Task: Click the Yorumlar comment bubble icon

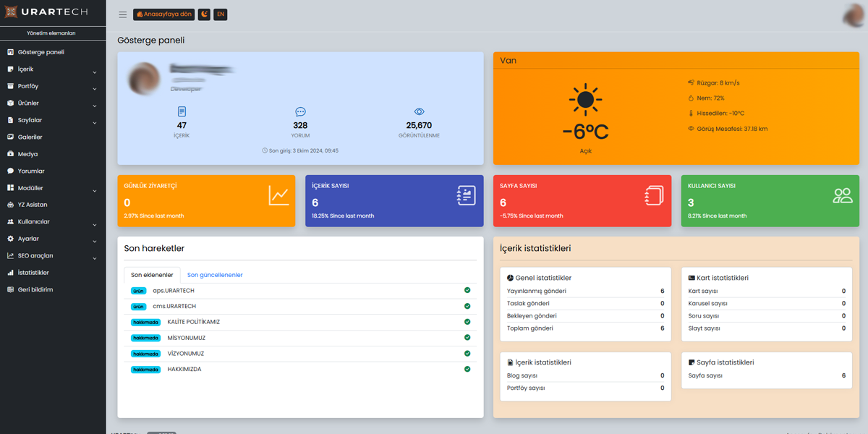Action: [10, 171]
